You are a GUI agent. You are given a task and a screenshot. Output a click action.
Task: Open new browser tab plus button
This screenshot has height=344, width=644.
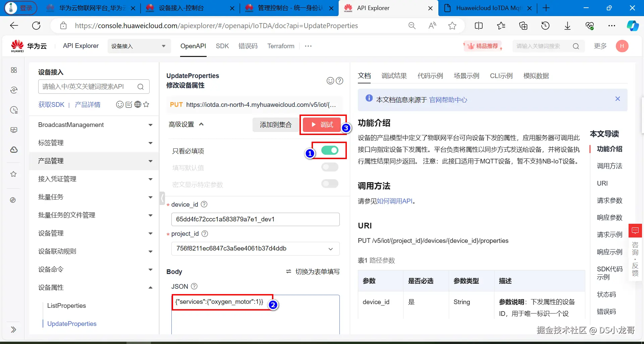point(546,8)
